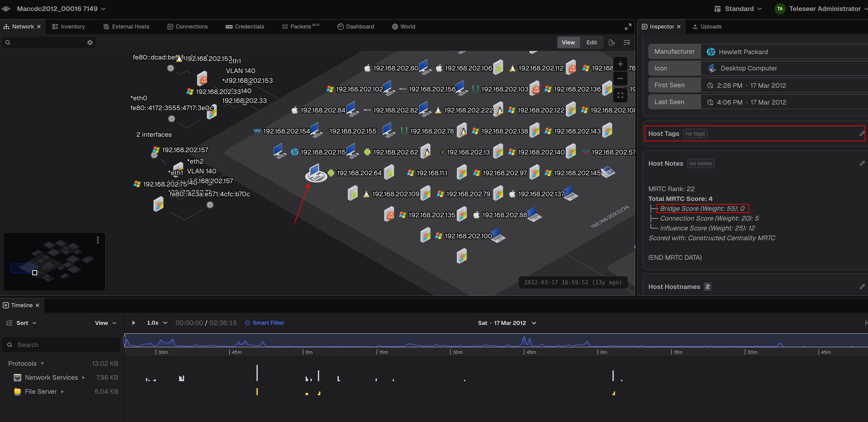This screenshot has width=868, height=422.
Task: Zoom in on the network map
Action: tap(620, 64)
